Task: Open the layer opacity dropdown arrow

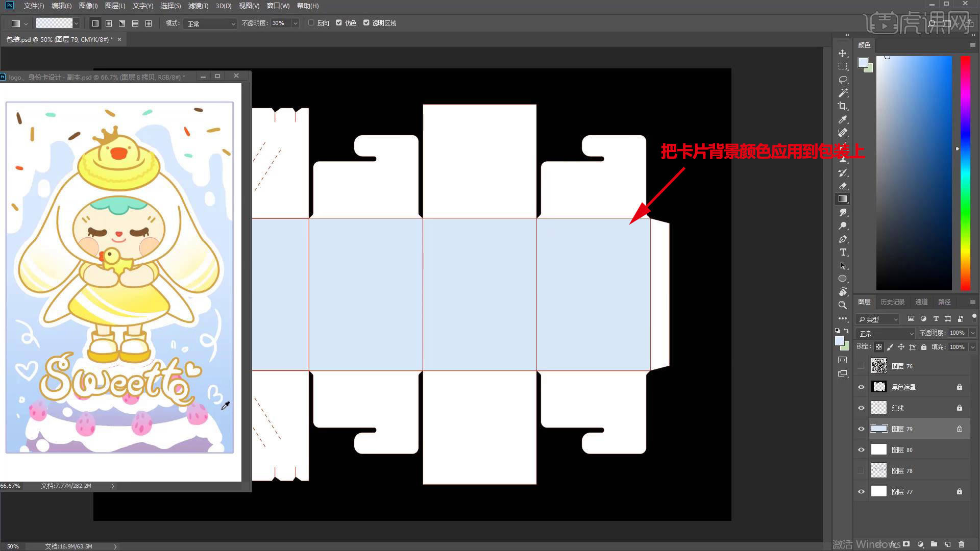Action: (972, 333)
